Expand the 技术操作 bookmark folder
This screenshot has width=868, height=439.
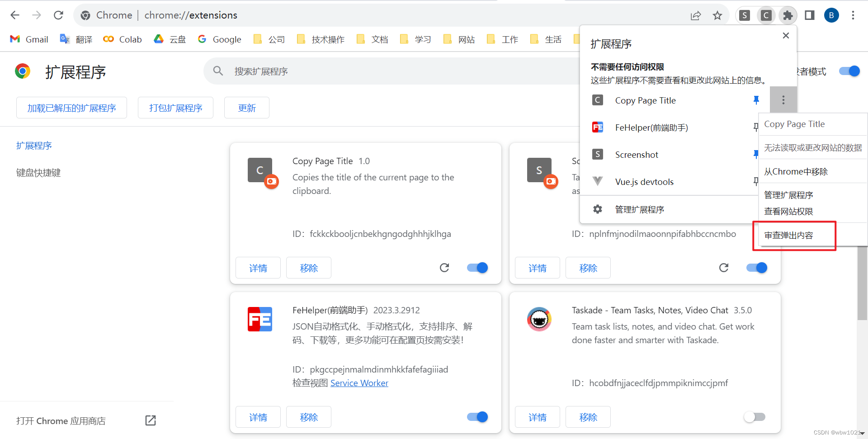tap(321, 39)
